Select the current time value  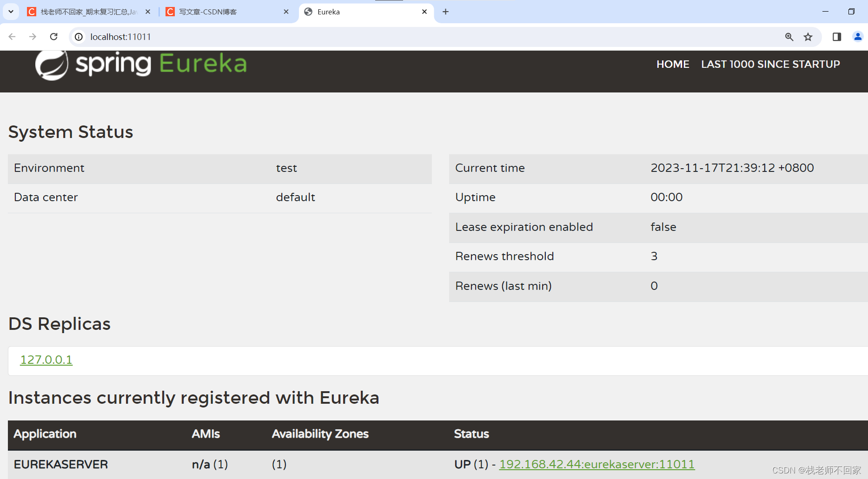(732, 168)
